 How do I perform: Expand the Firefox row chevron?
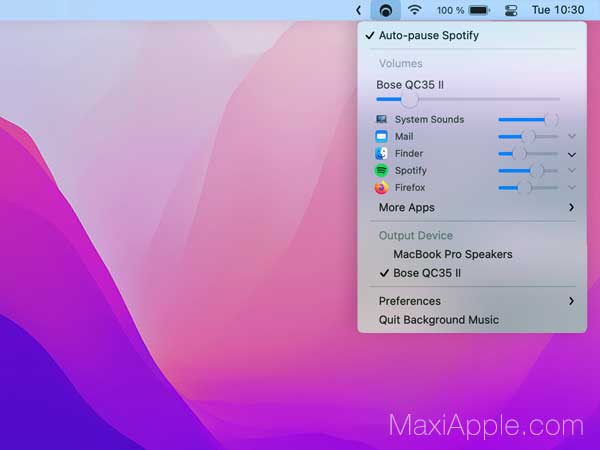(572, 188)
